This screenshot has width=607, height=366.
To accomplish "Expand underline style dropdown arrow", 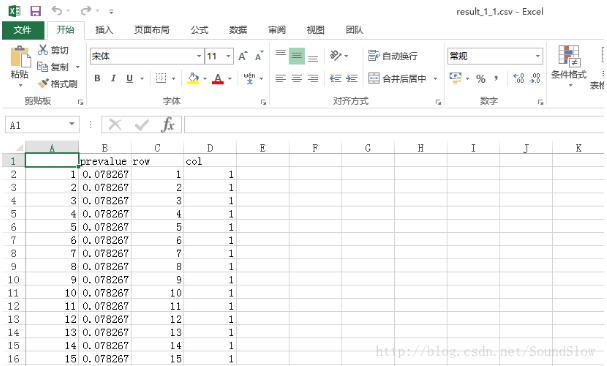I will coord(142,79).
